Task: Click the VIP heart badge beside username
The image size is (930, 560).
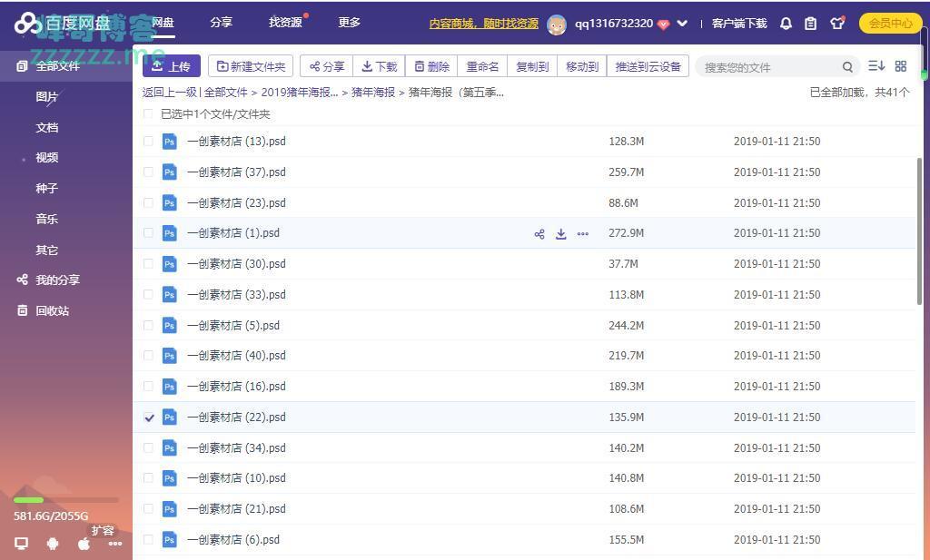Action: [664, 25]
